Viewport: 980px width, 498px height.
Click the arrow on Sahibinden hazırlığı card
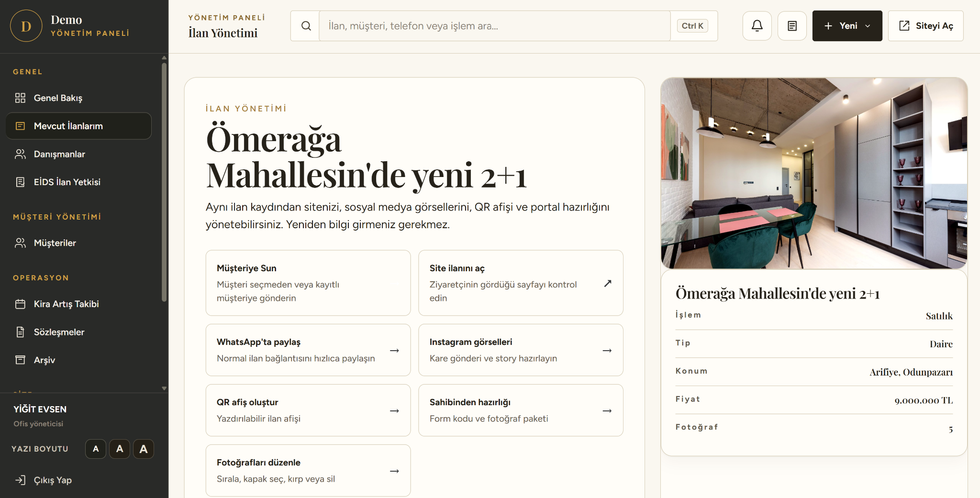click(x=607, y=411)
